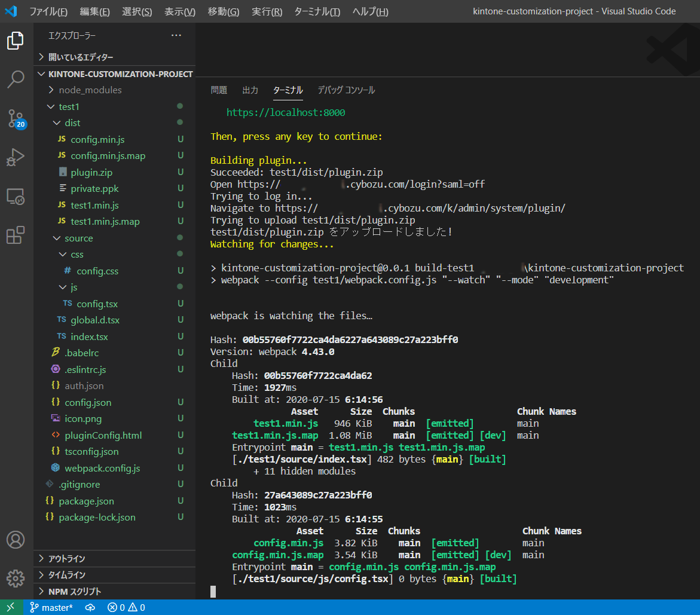Image resolution: width=700 pixels, height=615 pixels.
Task: Click the master branch status bar button
Action: tap(51, 608)
